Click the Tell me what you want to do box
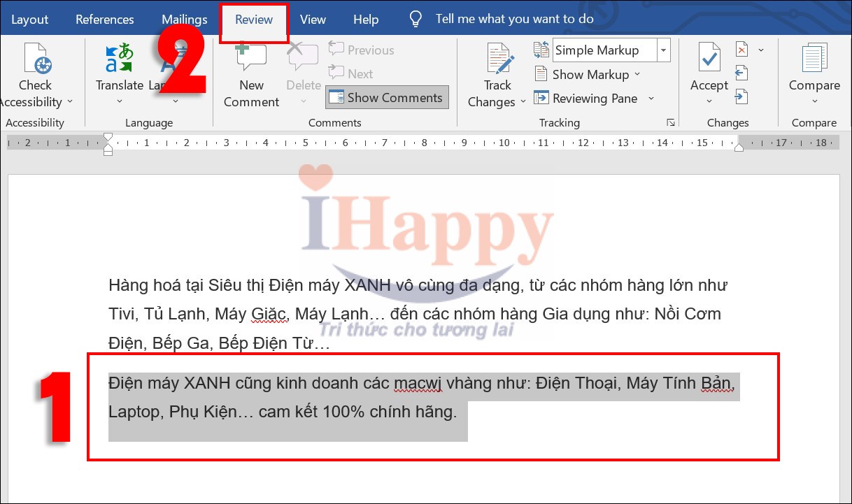Viewport: 852px width, 504px height. pyautogui.click(x=514, y=19)
